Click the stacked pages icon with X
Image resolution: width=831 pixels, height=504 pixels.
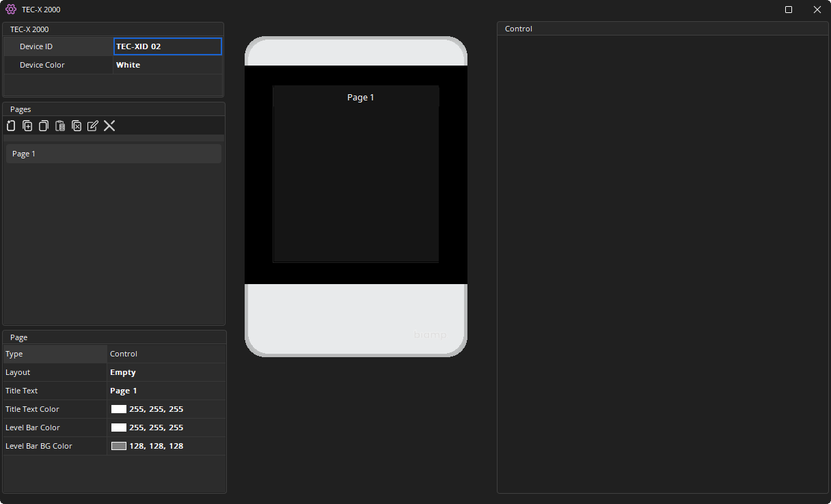[77, 126]
